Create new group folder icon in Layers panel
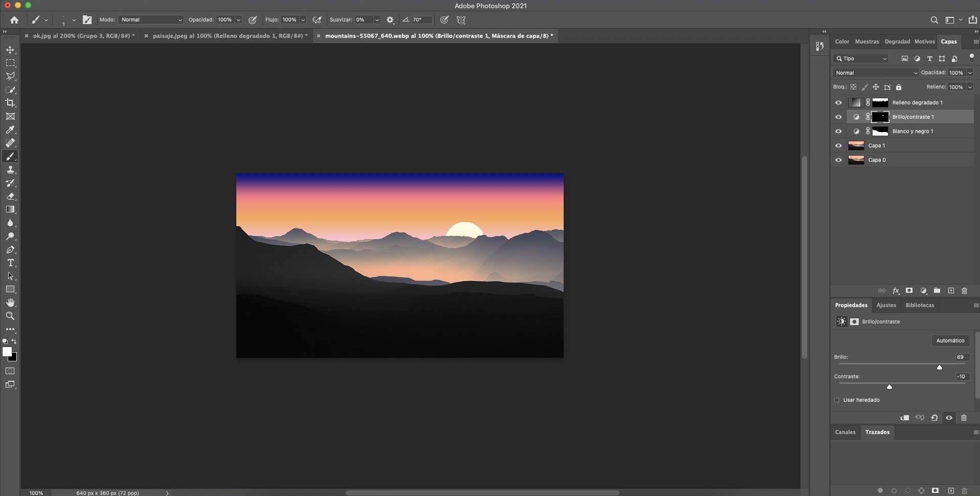 [937, 291]
